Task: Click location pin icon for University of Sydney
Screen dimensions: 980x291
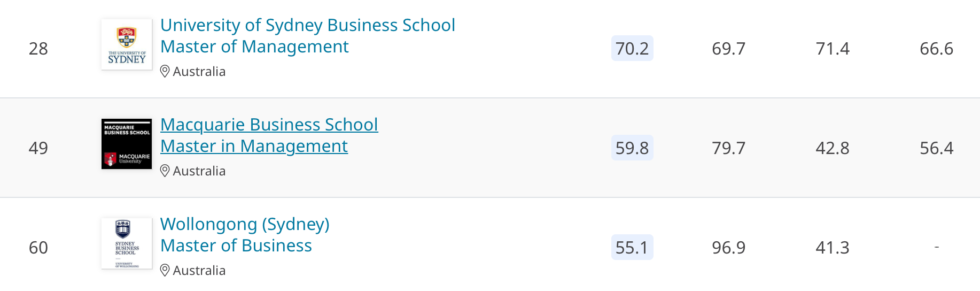Action: click(x=165, y=71)
